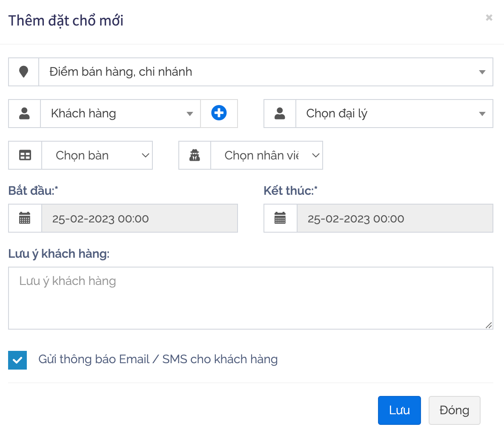Close the dialog with the X icon
The image size is (504, 444).
pos(489,17)
